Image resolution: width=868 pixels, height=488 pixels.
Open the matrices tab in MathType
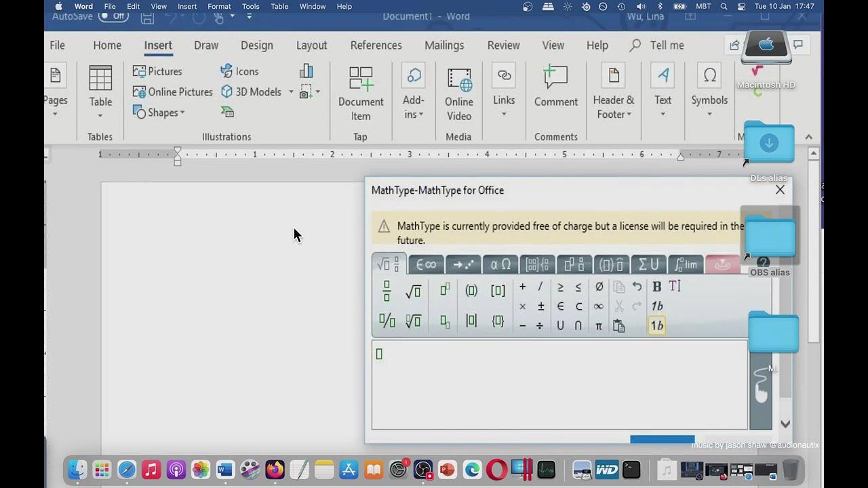538,264
